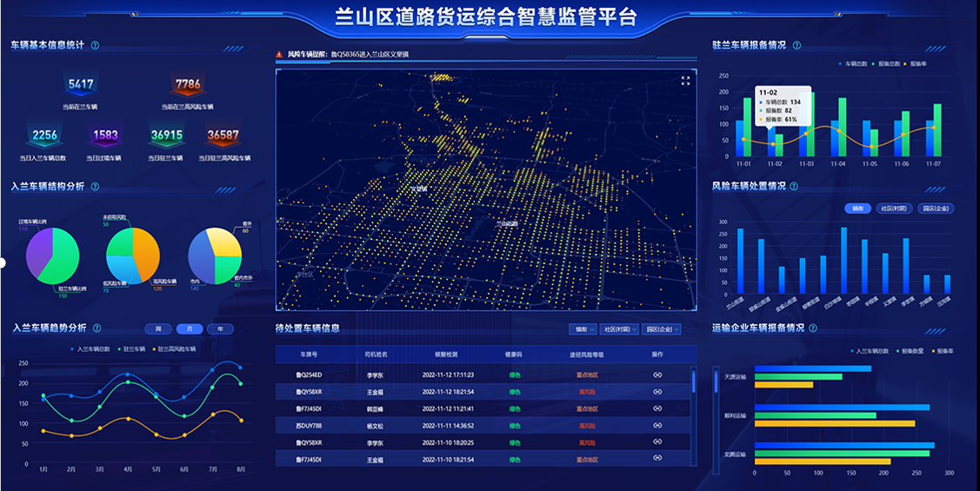Screen dimensions: 980x491
Task: Click the map fullscreen expand icon
Action: tap(685, 81)
